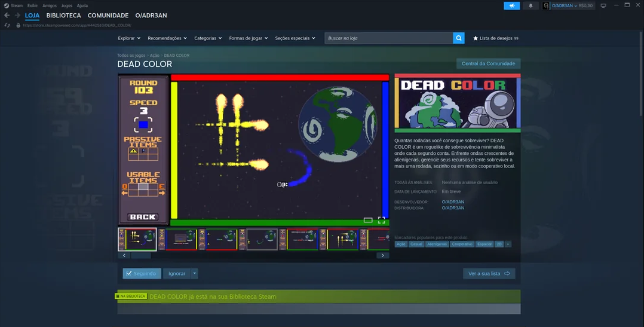The width and height of the screenshot is (644, 327).
Task: Open the developer O/ADR3AN link
Action: click(x=453, y=201)
